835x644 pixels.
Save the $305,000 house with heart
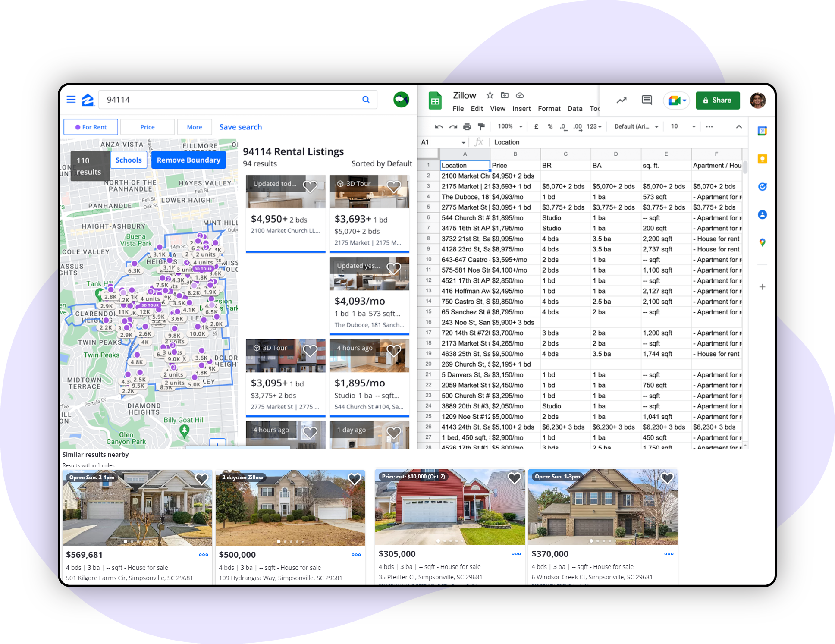(514, 478)
